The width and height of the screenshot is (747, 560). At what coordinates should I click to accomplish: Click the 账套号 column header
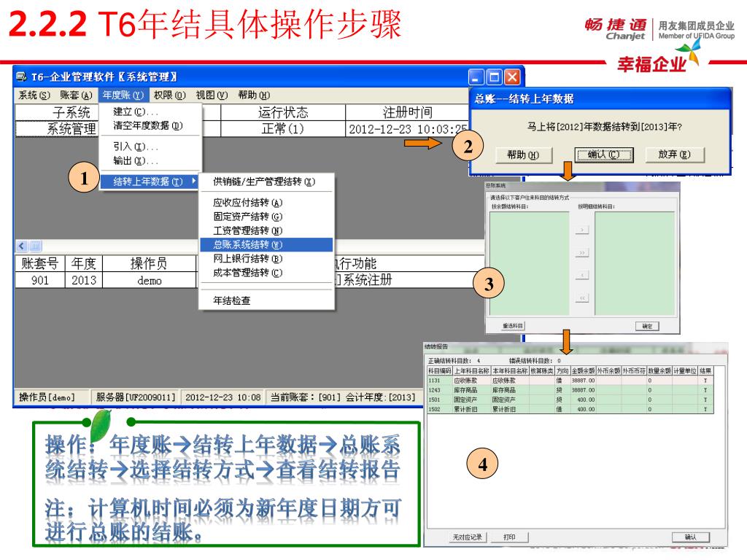pyautogui.click(x=40, y=263)
